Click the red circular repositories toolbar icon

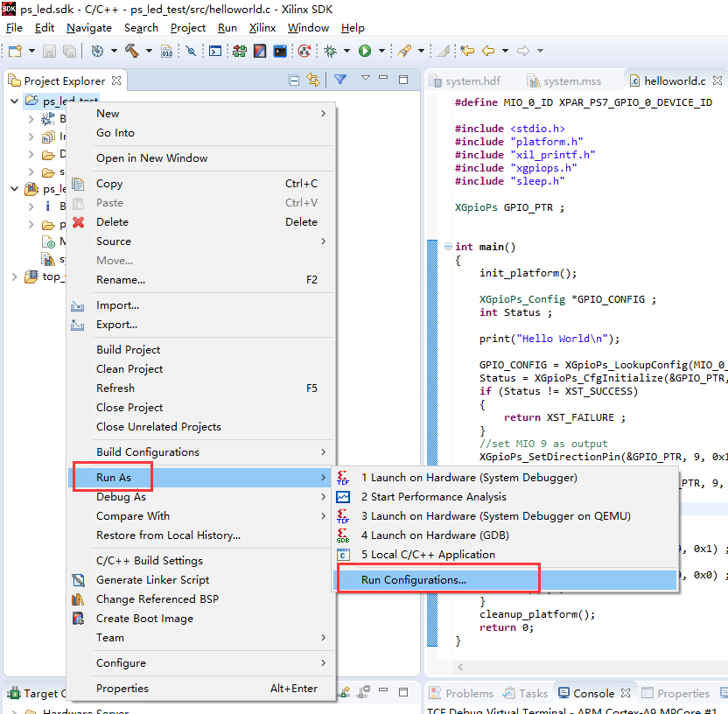point(304,51)
